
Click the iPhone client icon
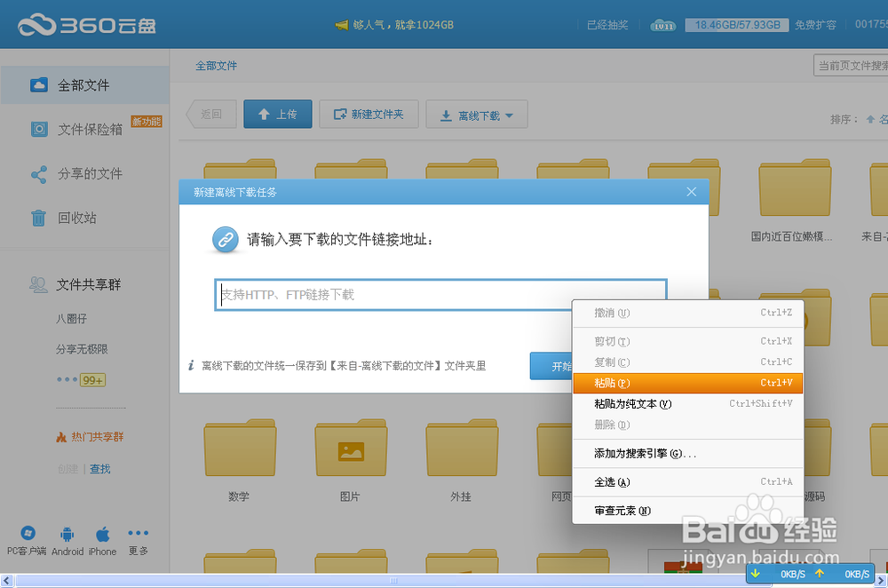click(x=102, y=533)
